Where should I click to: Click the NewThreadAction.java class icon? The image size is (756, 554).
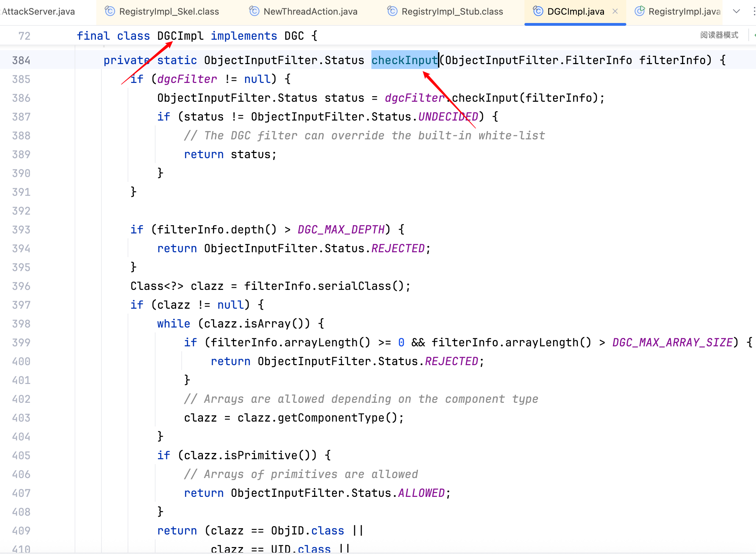tap(254, 11)
